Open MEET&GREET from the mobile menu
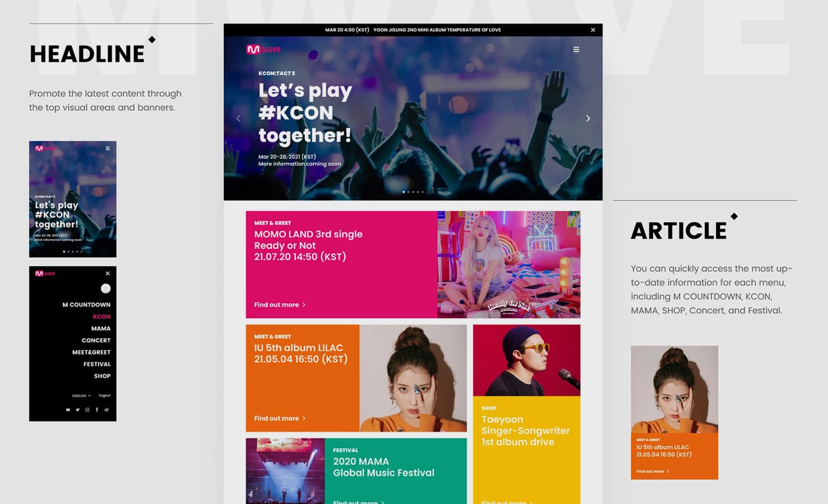 91,352
